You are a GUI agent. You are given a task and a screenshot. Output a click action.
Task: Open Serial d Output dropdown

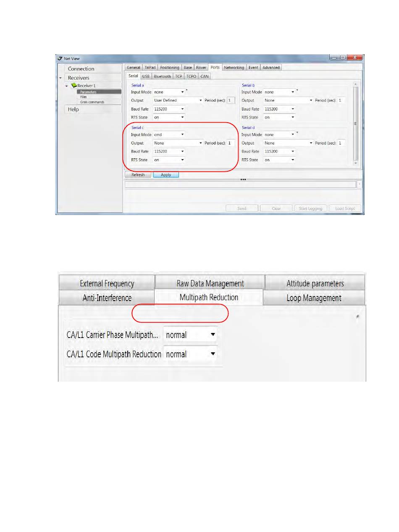pos(289,143)
